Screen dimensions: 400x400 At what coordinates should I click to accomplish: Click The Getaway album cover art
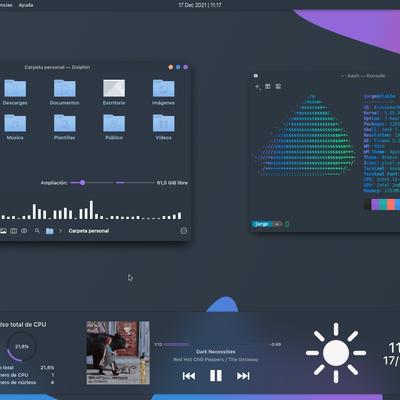118,353
